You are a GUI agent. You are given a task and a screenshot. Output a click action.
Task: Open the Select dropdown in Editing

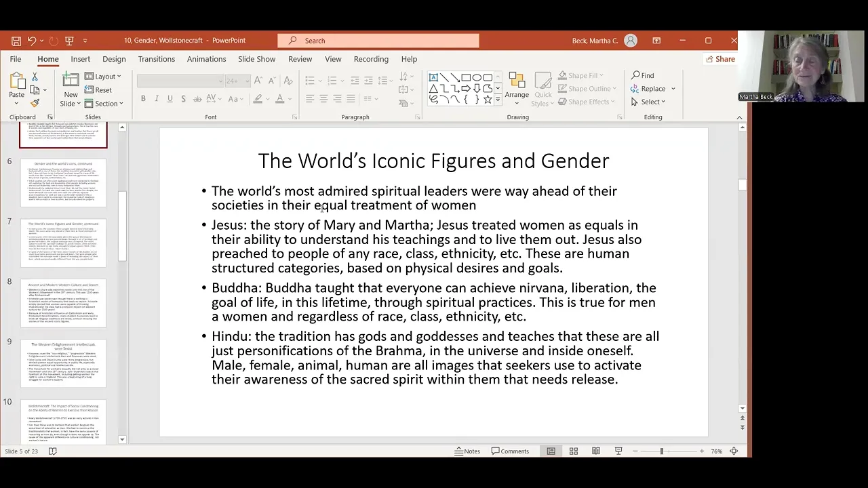point(648,102)
